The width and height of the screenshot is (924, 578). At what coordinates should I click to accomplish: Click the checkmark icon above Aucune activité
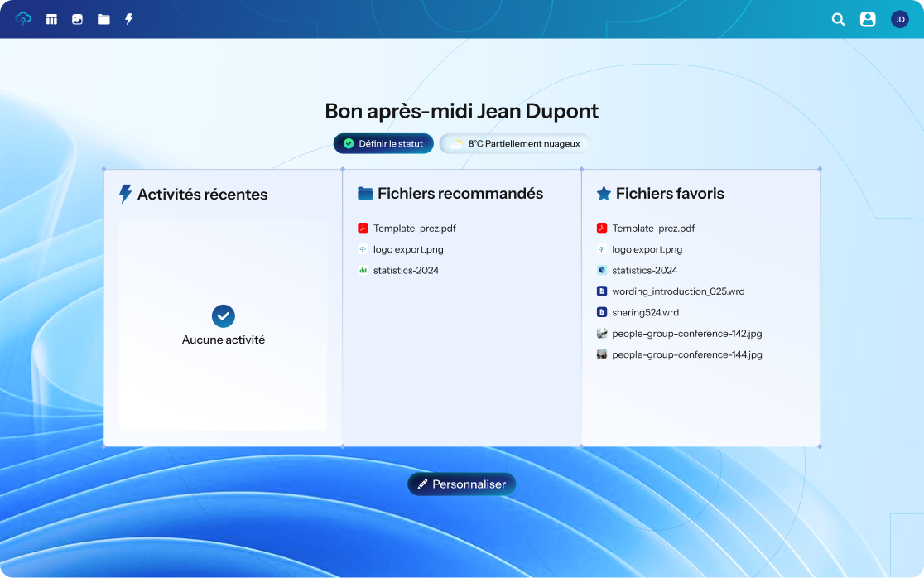tap(224, 316)
